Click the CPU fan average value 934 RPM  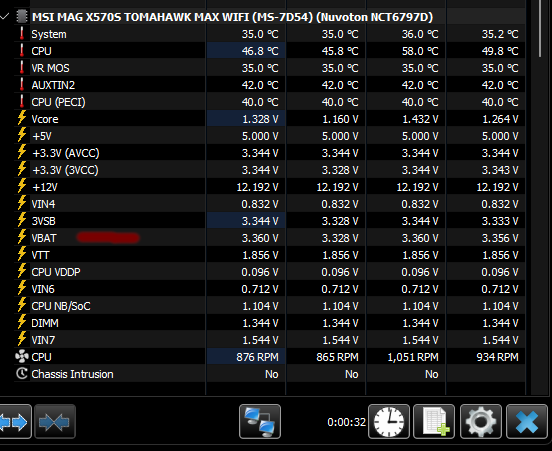pyautogui.click(x=497, y=357)
